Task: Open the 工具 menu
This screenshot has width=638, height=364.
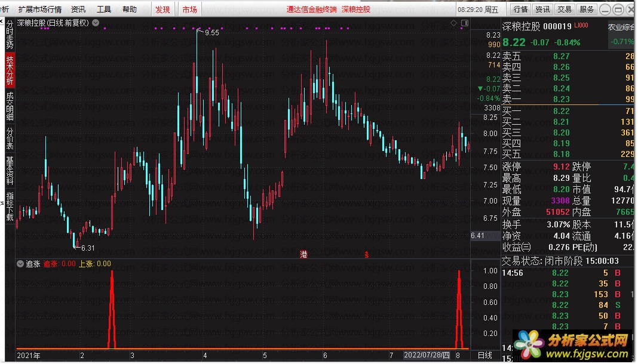Action: (104, 9)
